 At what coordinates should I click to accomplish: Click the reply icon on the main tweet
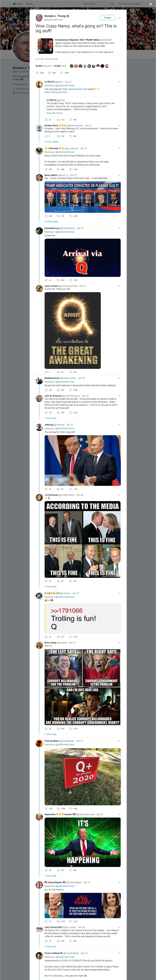pos(37,73)
